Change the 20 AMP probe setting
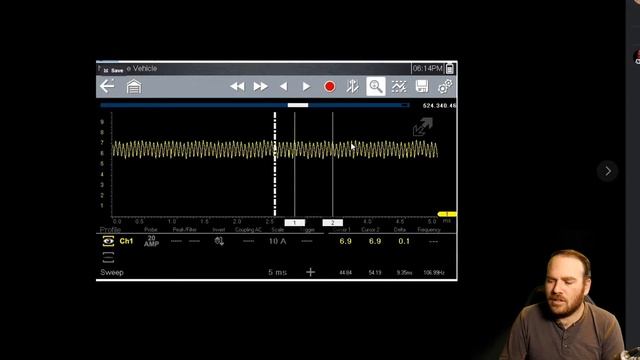 tap(151, 241)
